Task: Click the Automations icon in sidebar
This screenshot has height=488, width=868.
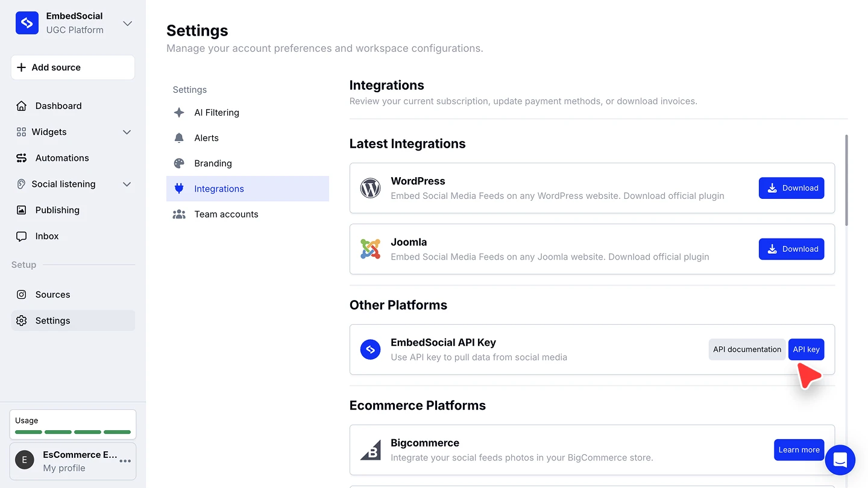Action: [22, 158]
